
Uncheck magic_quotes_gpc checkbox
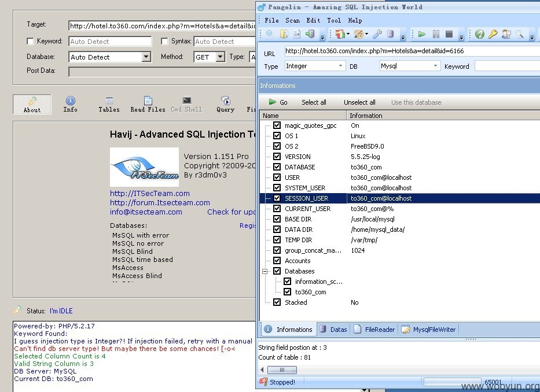(277, 125)
